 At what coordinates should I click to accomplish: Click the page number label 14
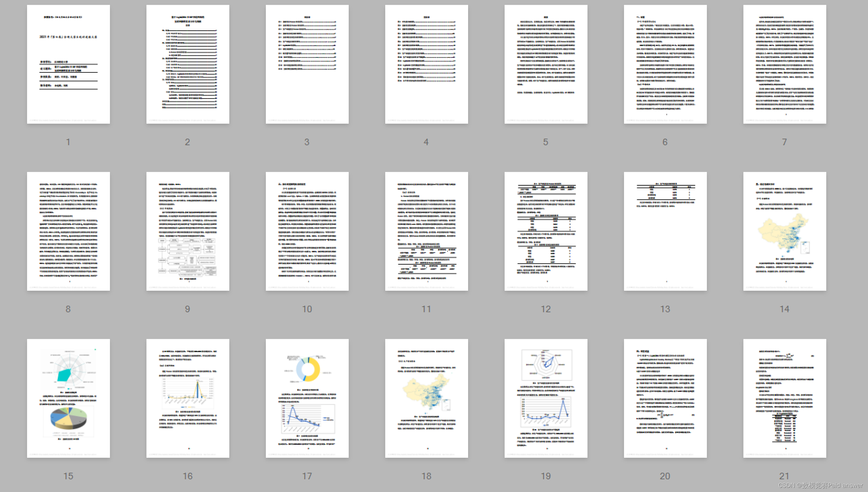[x=784, y=309]
